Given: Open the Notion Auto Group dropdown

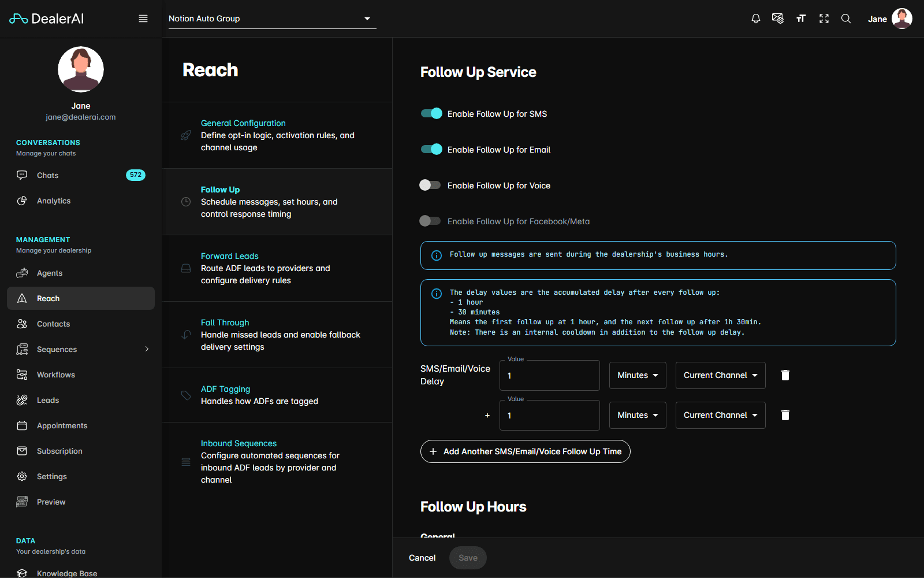Looking at the screenshot, I should point(272,18).
